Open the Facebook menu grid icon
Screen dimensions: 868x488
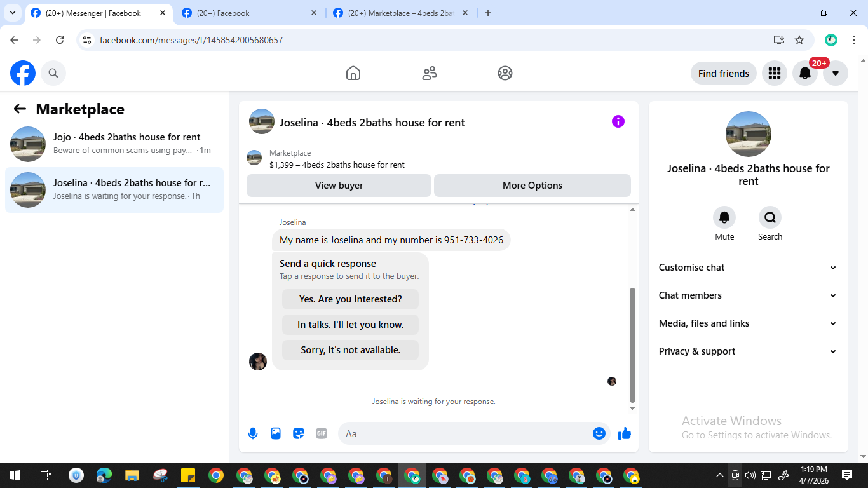coord(774,73)
